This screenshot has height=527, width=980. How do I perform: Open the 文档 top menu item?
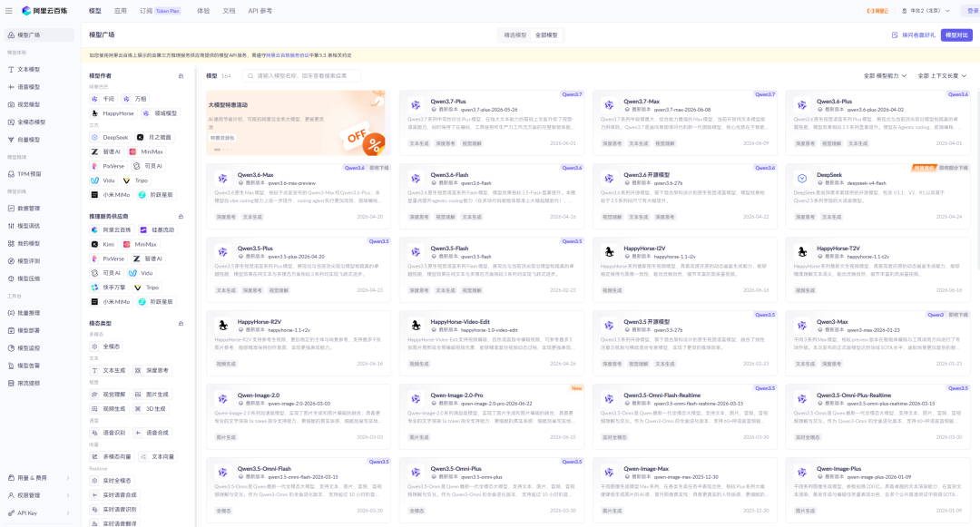(229, 11)
